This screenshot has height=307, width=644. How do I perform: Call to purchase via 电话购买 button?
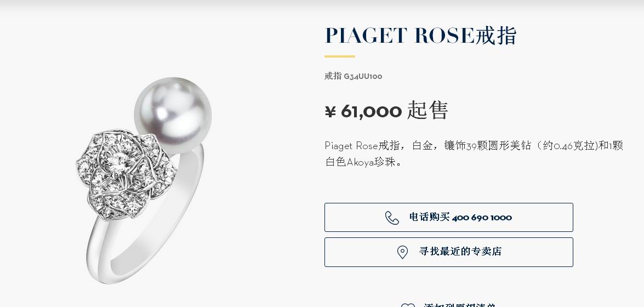(448, 218)
